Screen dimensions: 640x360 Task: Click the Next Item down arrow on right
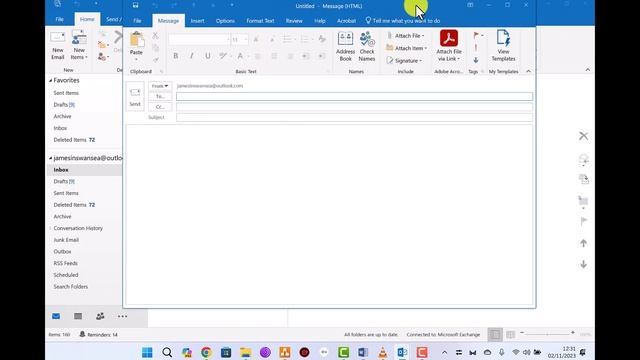(584, 264)
